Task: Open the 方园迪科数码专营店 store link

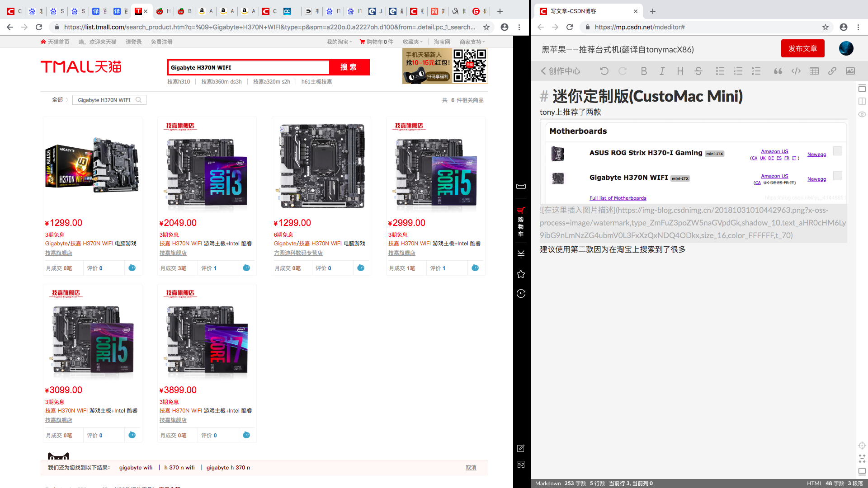Action: pyautogui.click(x=298, y=253)
